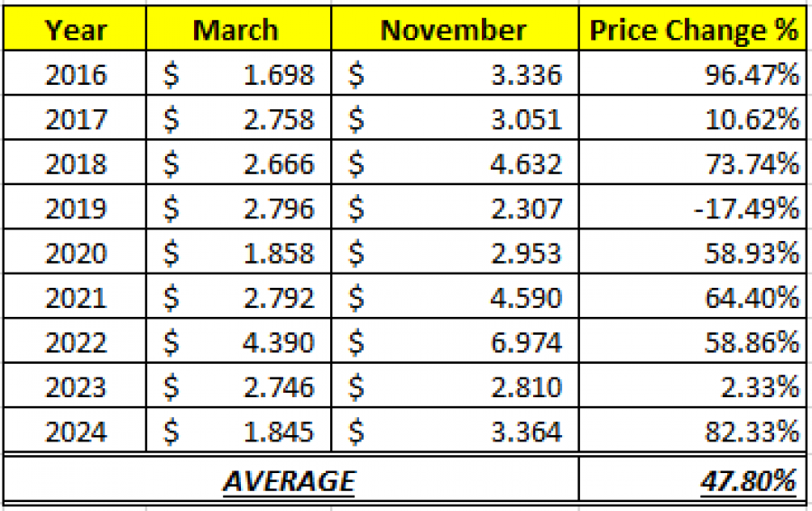Click the 2020 year cell
Viewport: 812px width, 511px height.
[x=76, y=254]
